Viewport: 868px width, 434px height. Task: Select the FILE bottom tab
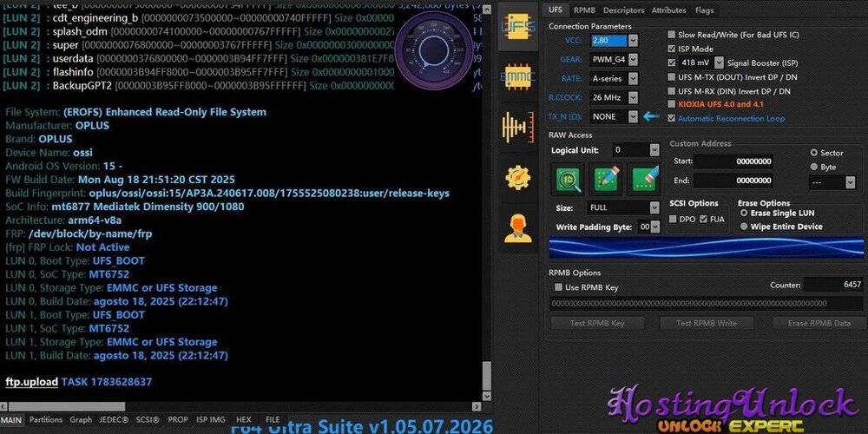(273, 420)
